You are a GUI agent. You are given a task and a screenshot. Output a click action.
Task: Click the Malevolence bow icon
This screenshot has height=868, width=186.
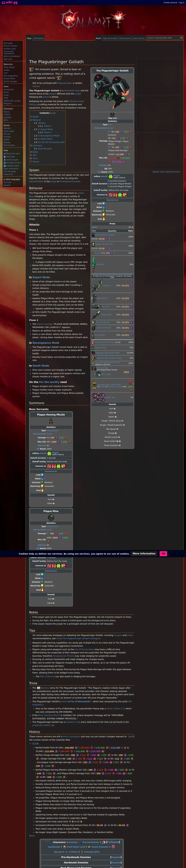point(94,298)
